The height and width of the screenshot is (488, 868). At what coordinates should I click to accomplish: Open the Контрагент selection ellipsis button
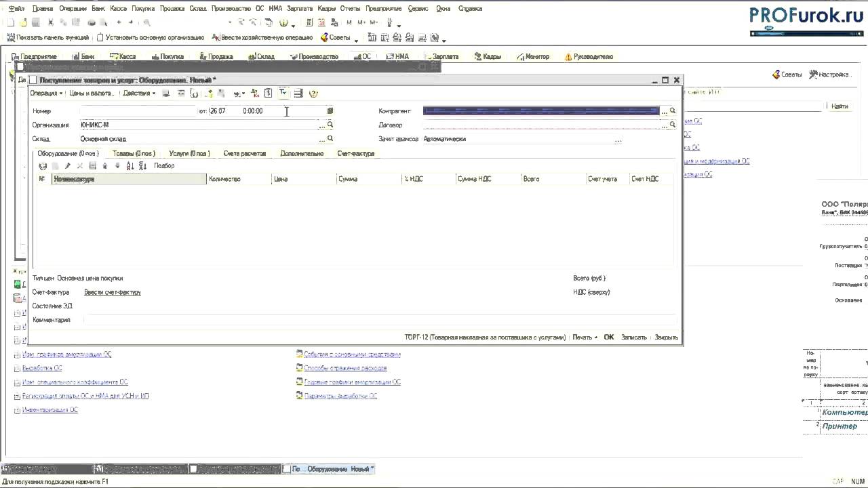[664, 111]
